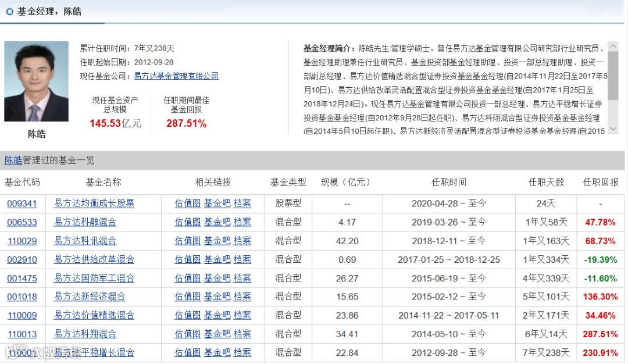Open 基金吧 for 易方达价值精选混合
This screenshot has height=364, width=628.
217,315
